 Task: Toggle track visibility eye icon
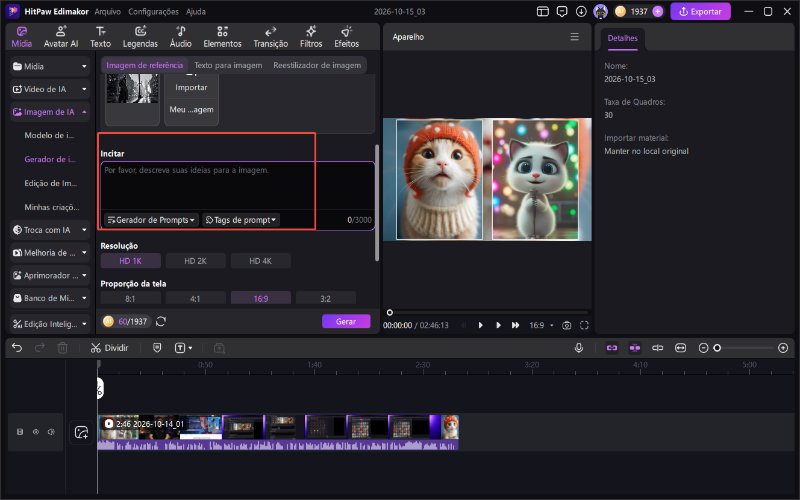[36, 432]
